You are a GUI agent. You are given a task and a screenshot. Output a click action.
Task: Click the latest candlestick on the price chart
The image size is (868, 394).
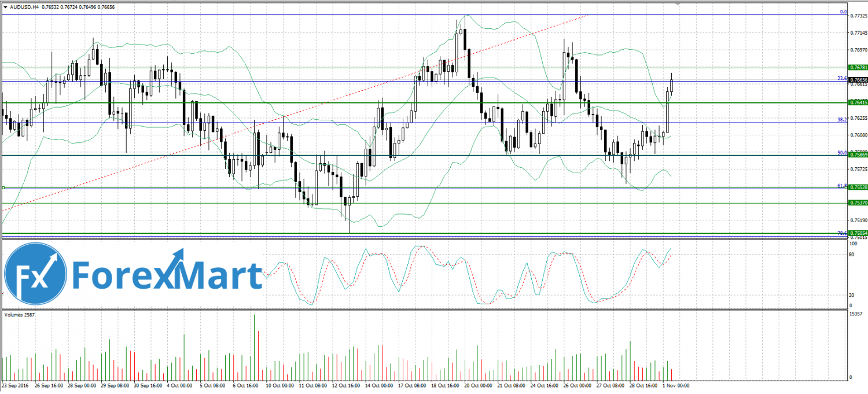pyautogui.click(x=672, y=84)
